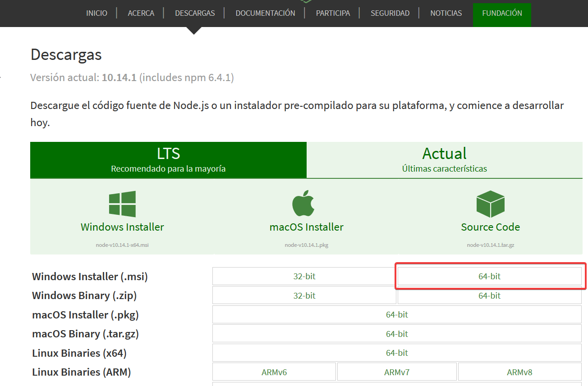Download Windows Installer (.msi) 64-bit
The image size is (588, 386).
click(x=490, y=277)
